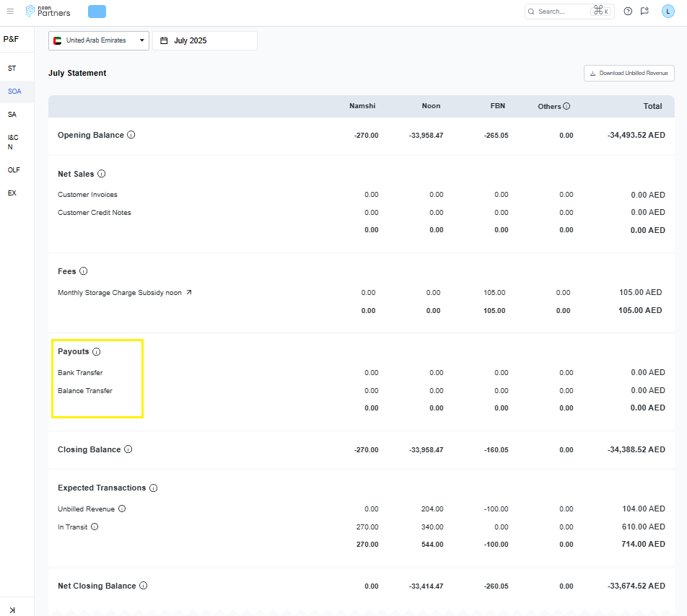Click the FBN column header
The width and height of the screenshot is (687, 616).
(x=498, y=106)
